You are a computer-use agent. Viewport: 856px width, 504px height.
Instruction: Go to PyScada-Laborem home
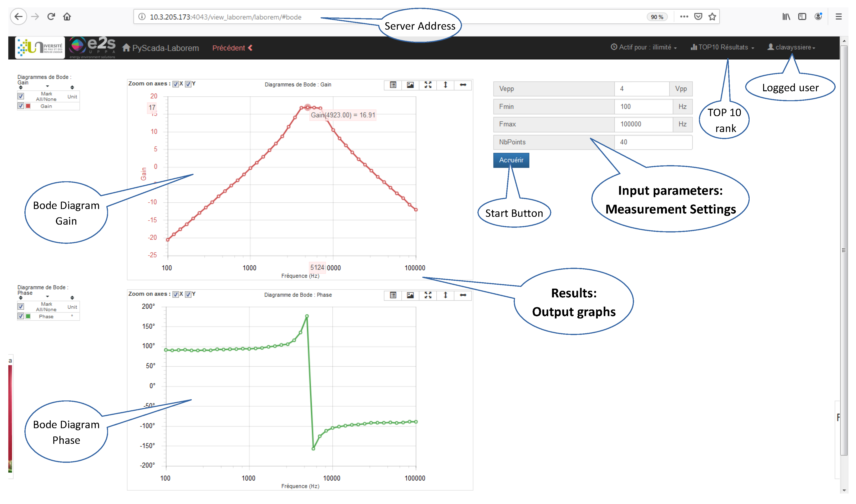pos(161,48)
